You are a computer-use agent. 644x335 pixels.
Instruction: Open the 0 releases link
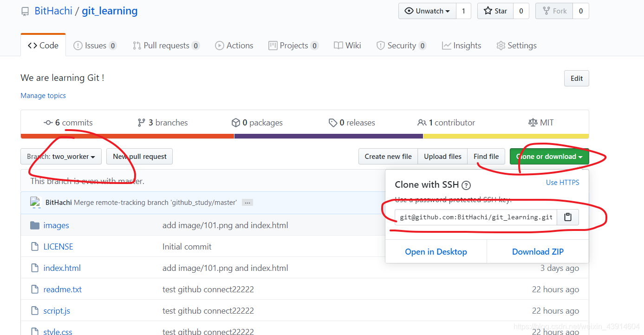[x=351, y=123]
